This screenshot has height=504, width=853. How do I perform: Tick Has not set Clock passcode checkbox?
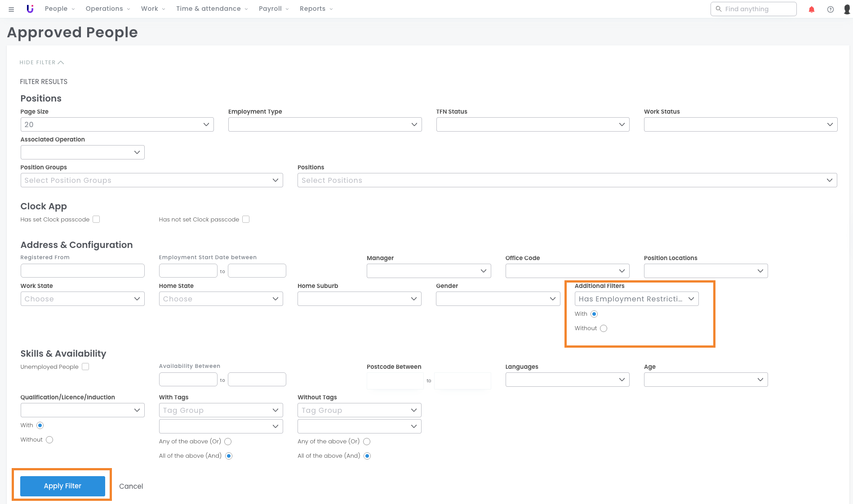tap(246, 219)
